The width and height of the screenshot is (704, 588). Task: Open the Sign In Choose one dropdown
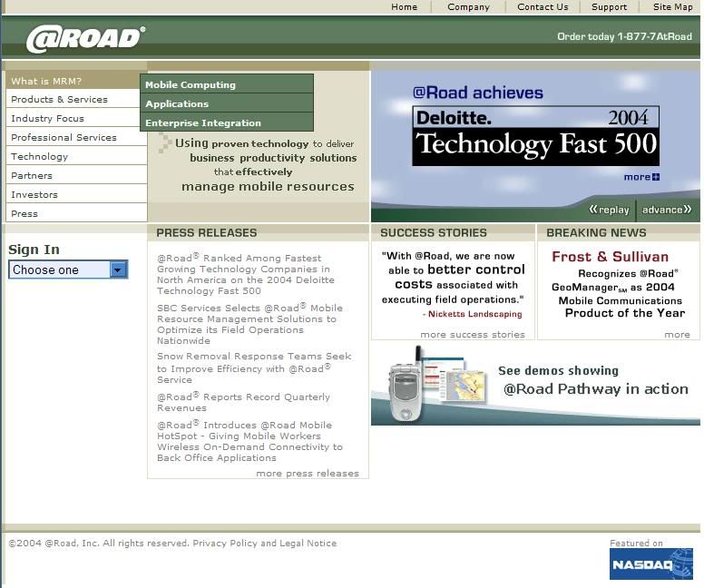coord(68,269)
